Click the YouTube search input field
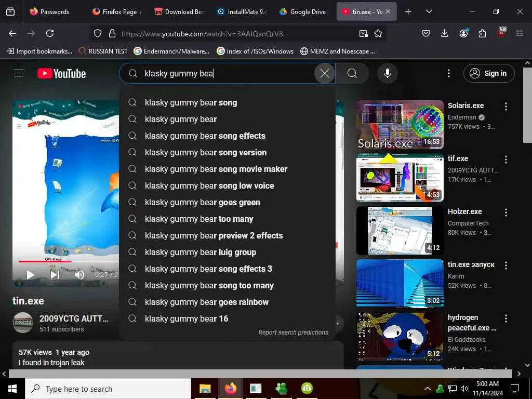This screenshot has height=399, width=532. 228,73
